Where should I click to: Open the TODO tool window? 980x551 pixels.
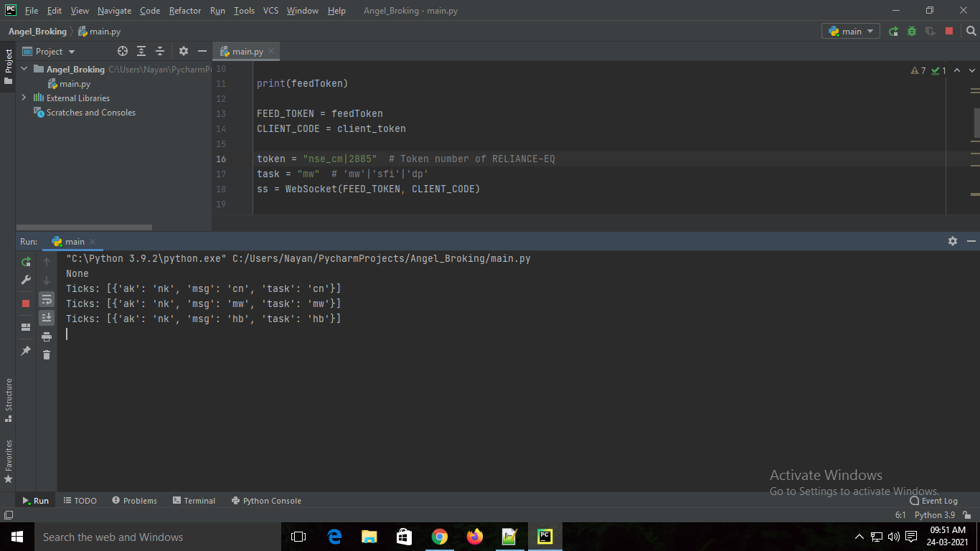click(80, 501)
